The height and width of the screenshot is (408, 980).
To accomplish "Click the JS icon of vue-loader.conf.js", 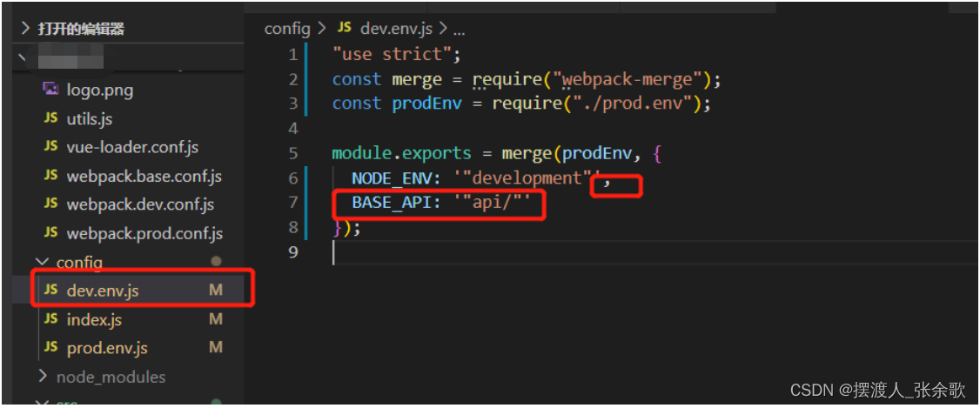I will [x=50, y=146].
